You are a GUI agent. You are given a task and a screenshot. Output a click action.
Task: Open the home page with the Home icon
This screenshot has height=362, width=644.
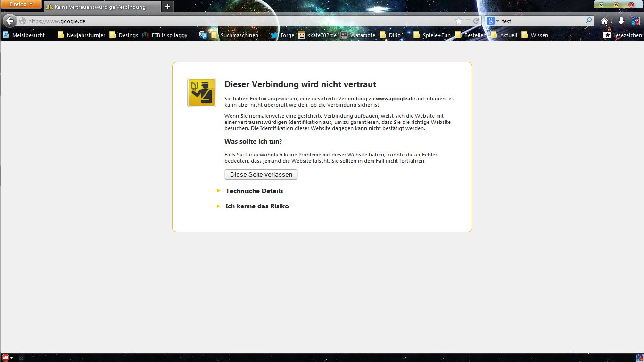[604, 21]
